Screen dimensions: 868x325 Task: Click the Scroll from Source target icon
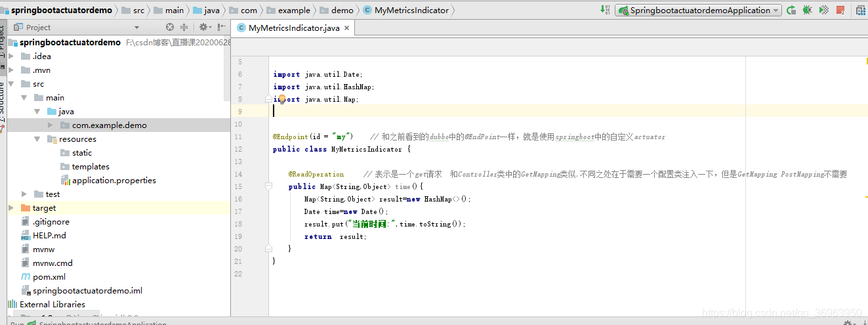tap(170, 27)
